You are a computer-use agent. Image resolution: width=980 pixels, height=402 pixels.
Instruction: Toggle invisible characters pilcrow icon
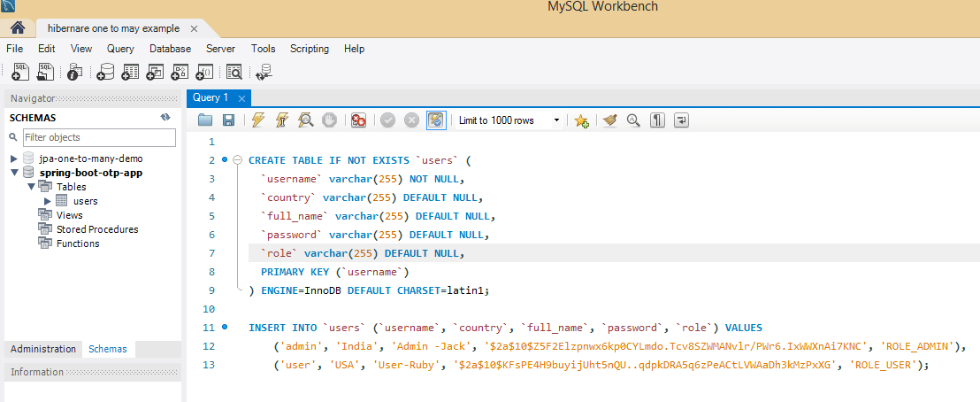(x=657, y=120)
